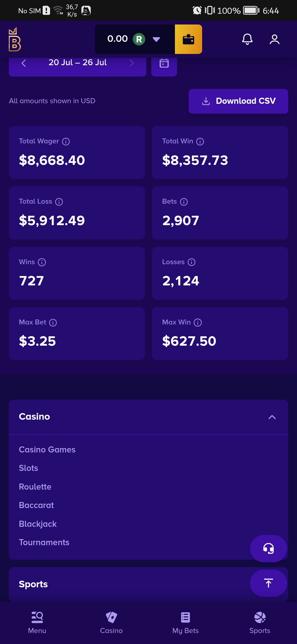
Task: Show info for Losses count
Action: (192, 262)
